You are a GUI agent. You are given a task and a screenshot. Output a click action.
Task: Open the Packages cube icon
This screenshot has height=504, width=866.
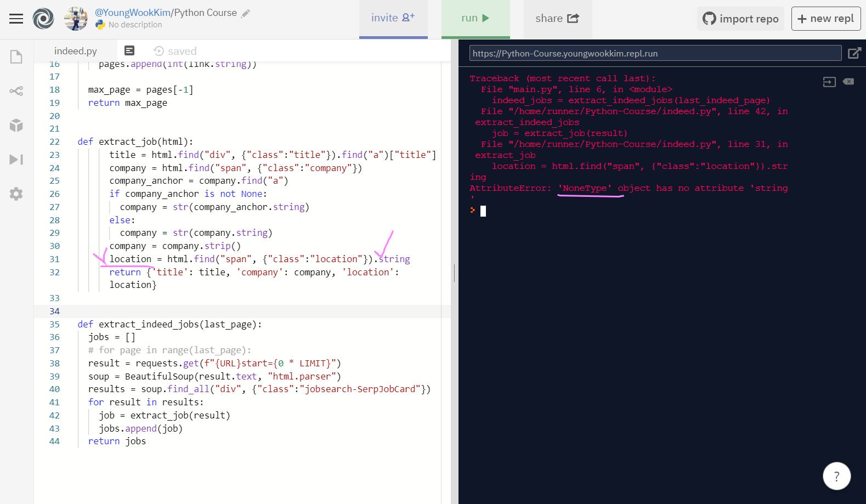(x=16, y=125)
